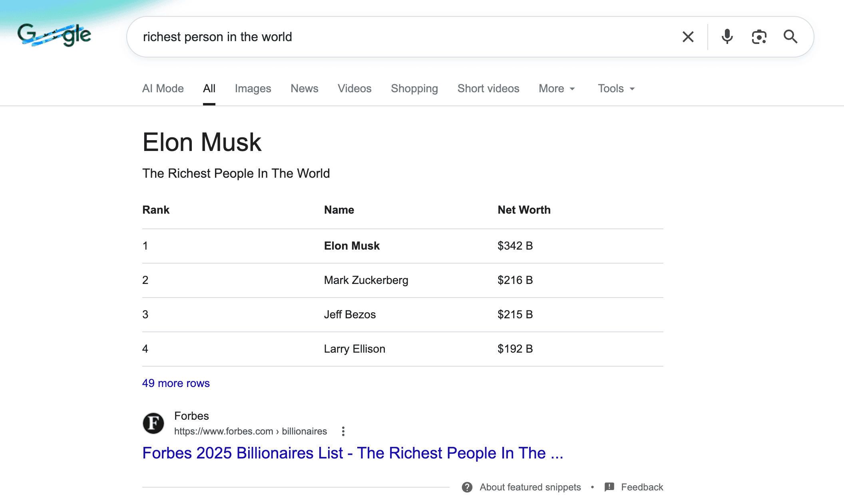Screen dimensions: 844x504
Task: Open the More search categories dropdown
Action: pos(556,88)
